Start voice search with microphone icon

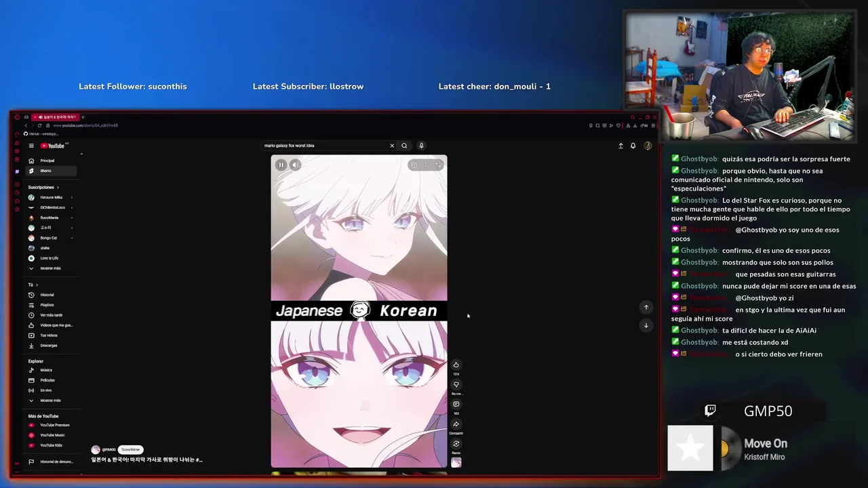[421, 146]
